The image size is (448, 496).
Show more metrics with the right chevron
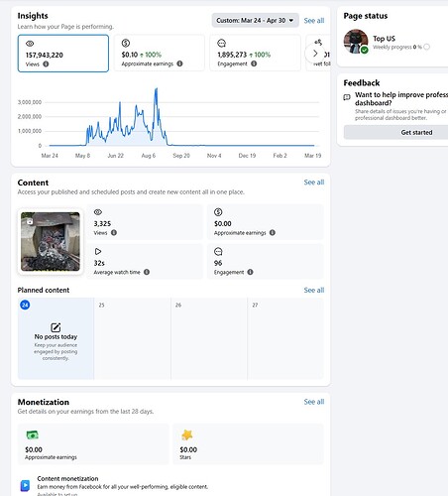click(x=315, y=54)
